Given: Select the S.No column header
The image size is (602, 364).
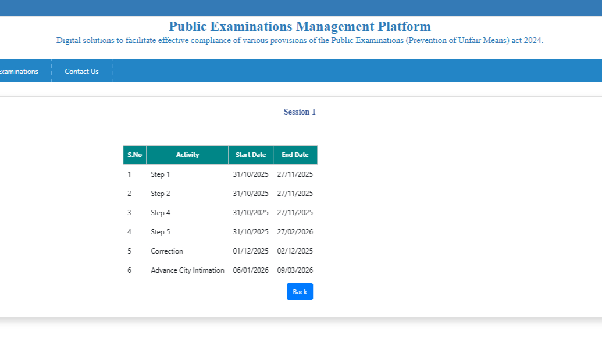Looking at the screenshot, I should [134, 155].
